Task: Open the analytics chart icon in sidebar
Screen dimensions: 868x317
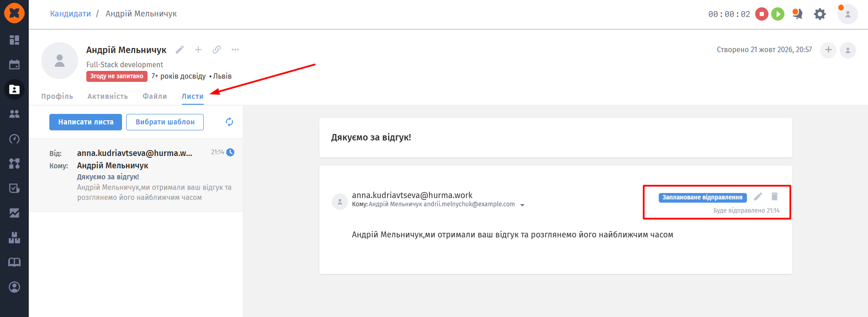Action: click(x=14, y=213)
